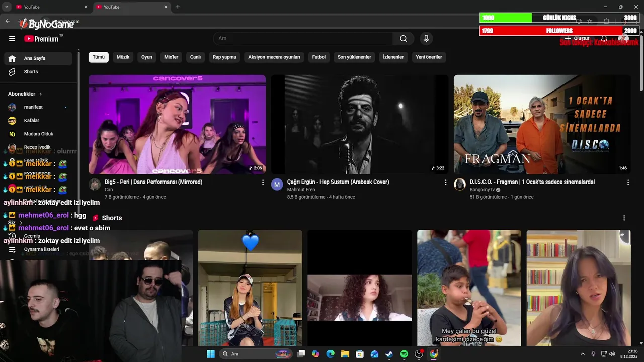The width and height of the screenshot is (644, 362).
Task: Open Chrome tab search dropdown
Action: 7,7
